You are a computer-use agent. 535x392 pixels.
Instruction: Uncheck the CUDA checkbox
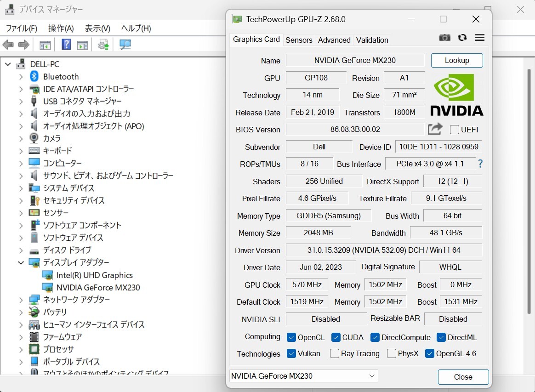(336, 337)
